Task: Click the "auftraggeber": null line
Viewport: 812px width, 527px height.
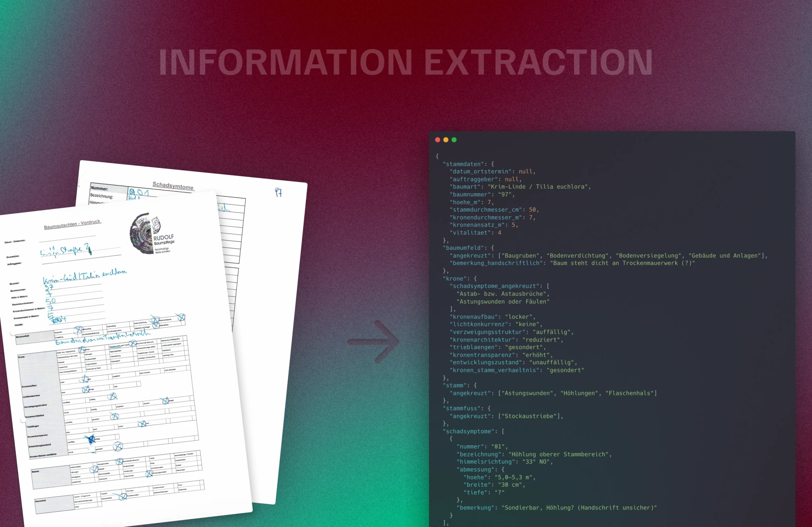Action: pyautogui.click(x=486, y=179)
